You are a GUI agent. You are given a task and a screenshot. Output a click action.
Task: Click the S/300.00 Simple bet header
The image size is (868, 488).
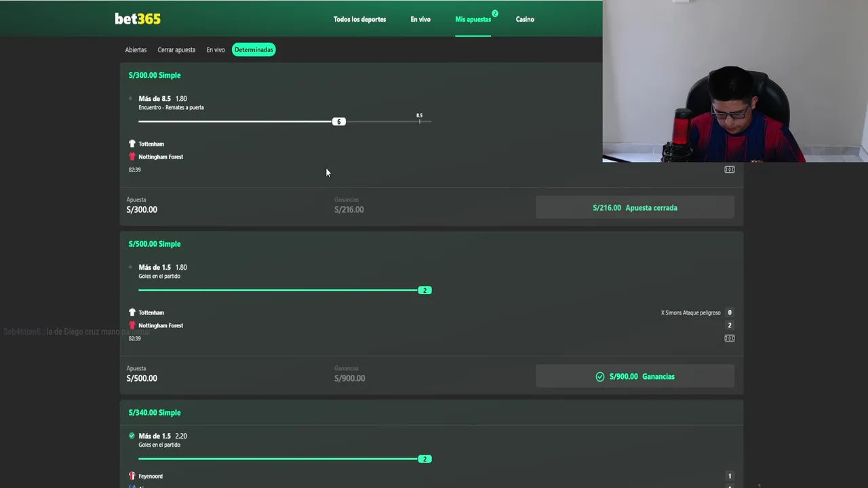tap(155, 75)
